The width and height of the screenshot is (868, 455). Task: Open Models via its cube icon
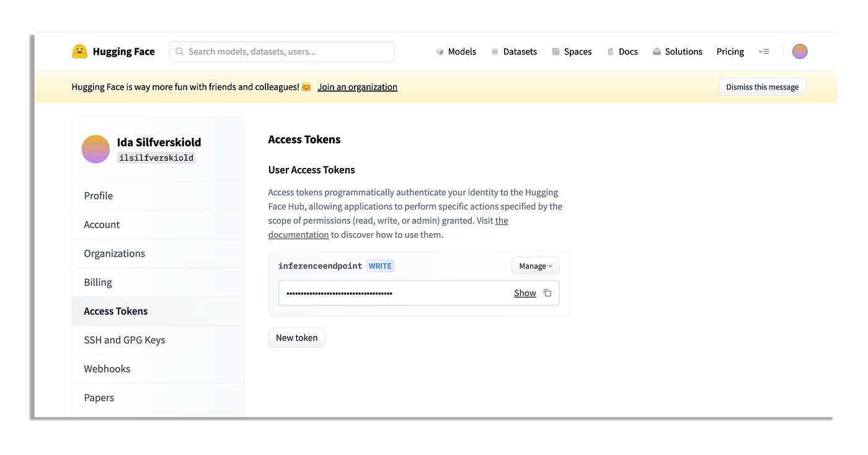[439, 51]
